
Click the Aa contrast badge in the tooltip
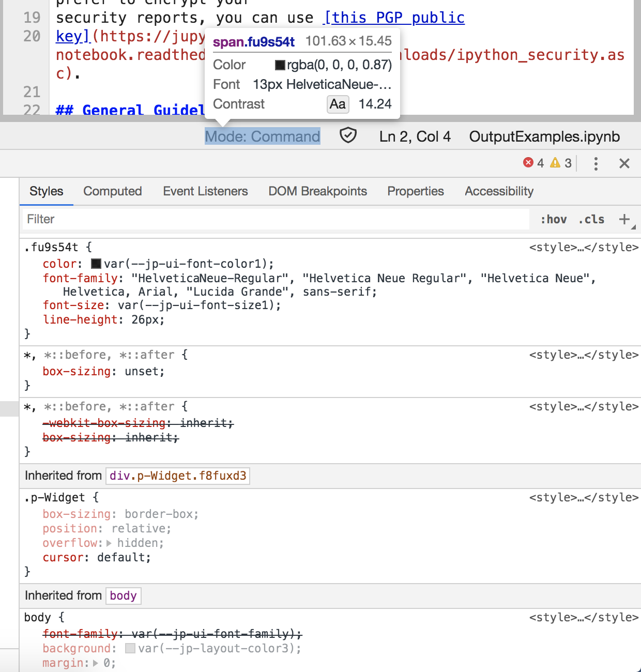(x=338, y=104)
